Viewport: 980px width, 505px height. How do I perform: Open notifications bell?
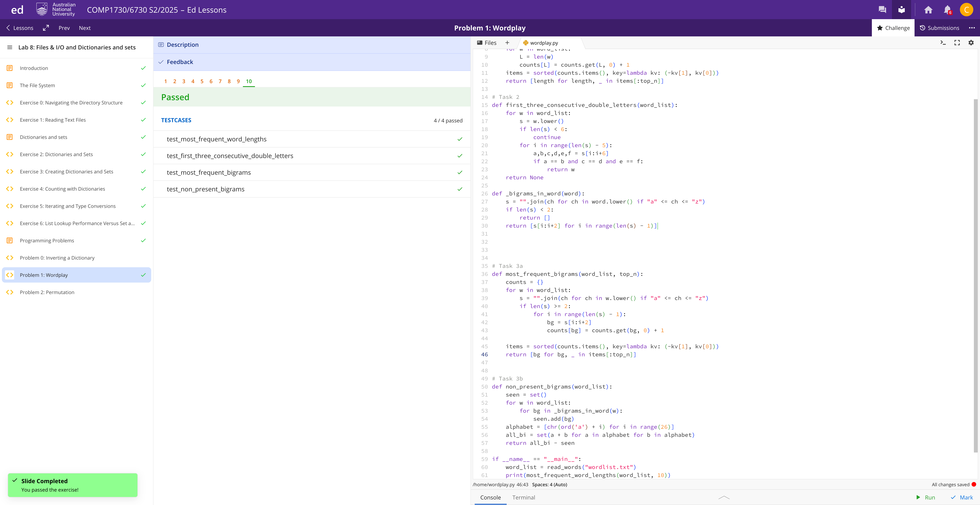(x=947, y=10)
